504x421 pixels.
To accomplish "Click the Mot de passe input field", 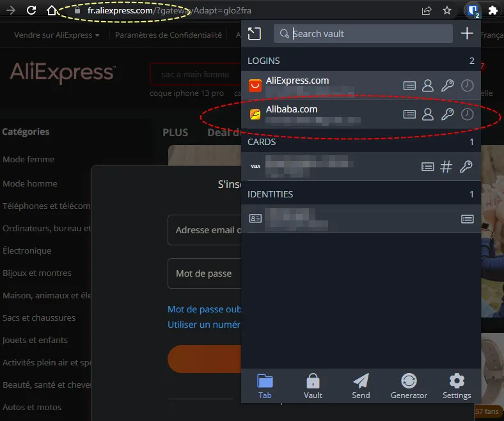I will pyautogui.click(x=205, y=273).
